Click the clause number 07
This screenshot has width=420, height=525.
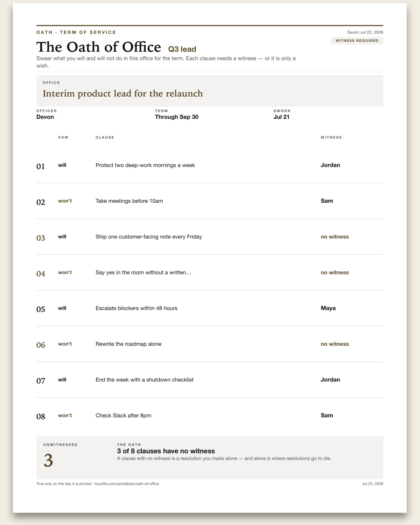41,380
